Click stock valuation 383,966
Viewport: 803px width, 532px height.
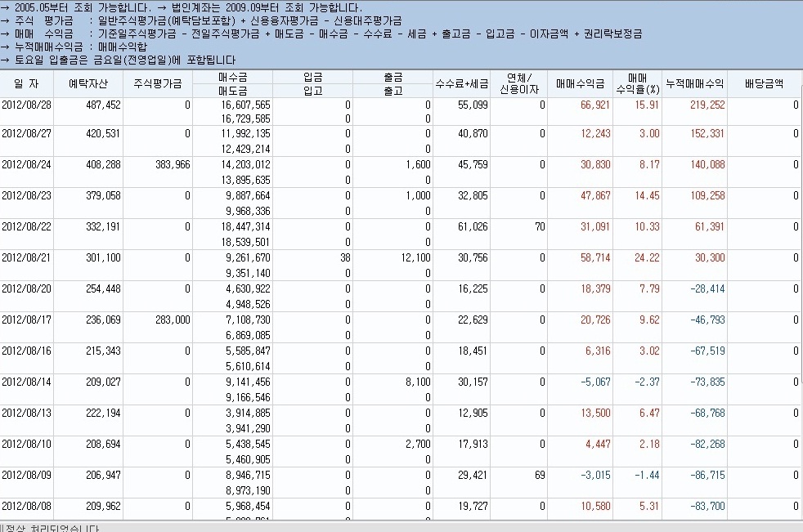coord(173,165)
